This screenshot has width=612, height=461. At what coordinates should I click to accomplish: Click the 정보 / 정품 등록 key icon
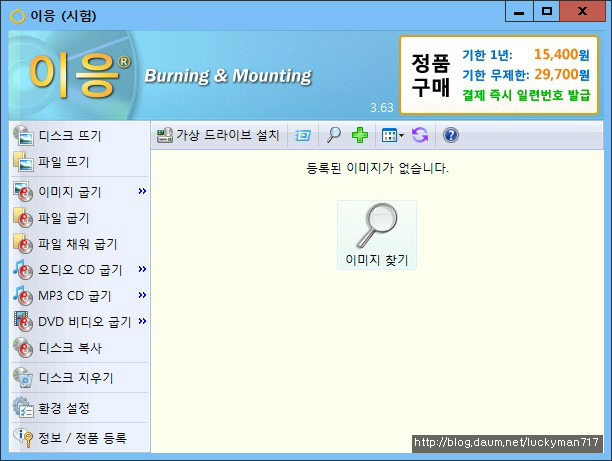pyautogui.click(x=23, y=438)
